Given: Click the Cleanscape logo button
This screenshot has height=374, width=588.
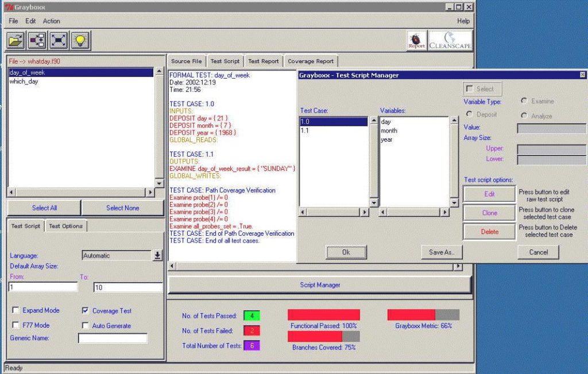Looking at the screenshot, I should point(450,41).
